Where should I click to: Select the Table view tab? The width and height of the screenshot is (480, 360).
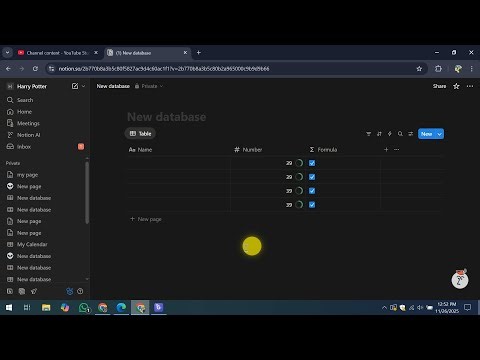[140, 134]
